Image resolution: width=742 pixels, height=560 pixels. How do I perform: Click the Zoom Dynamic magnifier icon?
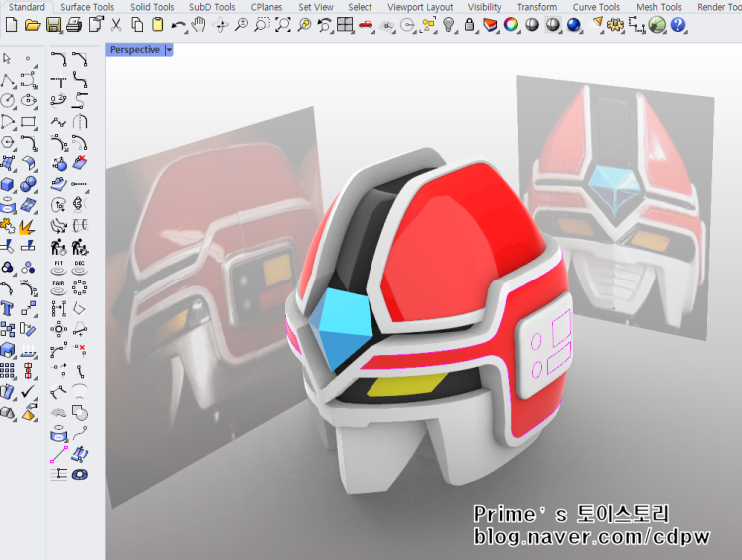[x=241, y=25]
